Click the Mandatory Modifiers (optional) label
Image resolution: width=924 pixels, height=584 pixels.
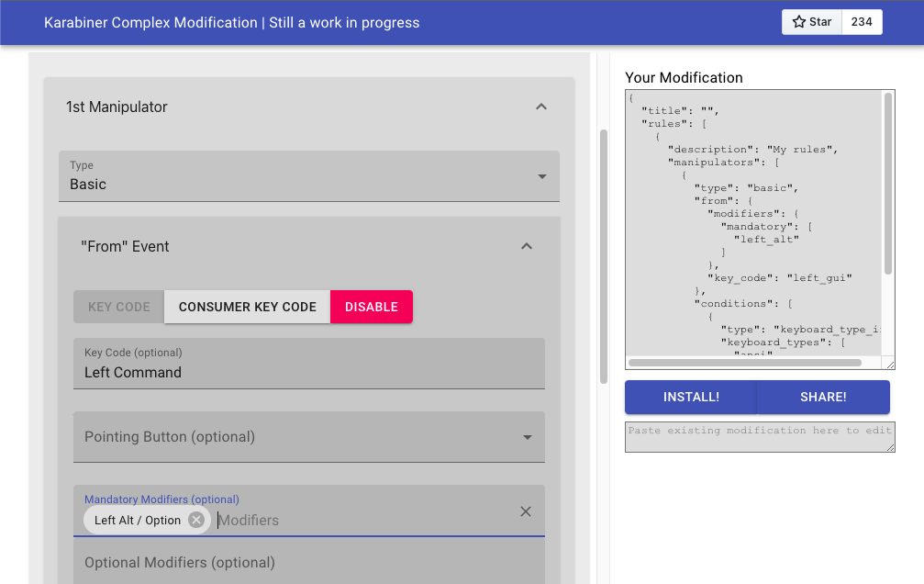(161, 499)
